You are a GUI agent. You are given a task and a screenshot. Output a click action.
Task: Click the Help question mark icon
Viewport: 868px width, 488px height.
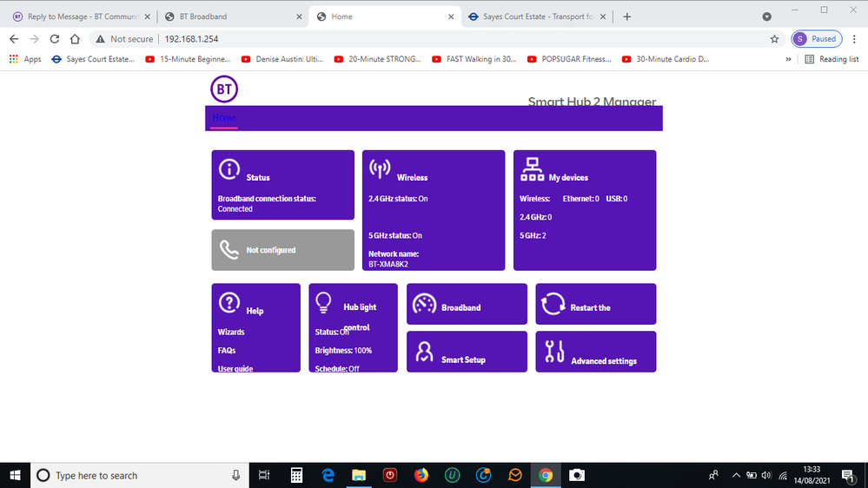229,303
